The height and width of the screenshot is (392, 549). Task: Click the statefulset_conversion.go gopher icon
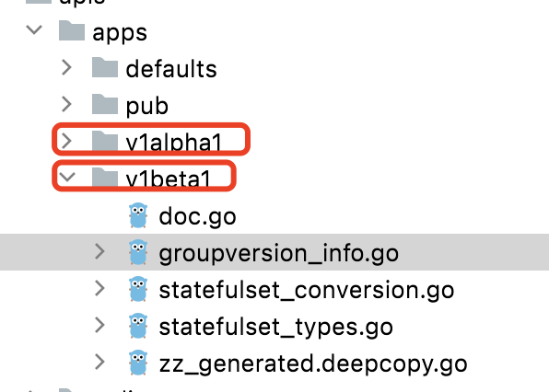tap(138, 289)
